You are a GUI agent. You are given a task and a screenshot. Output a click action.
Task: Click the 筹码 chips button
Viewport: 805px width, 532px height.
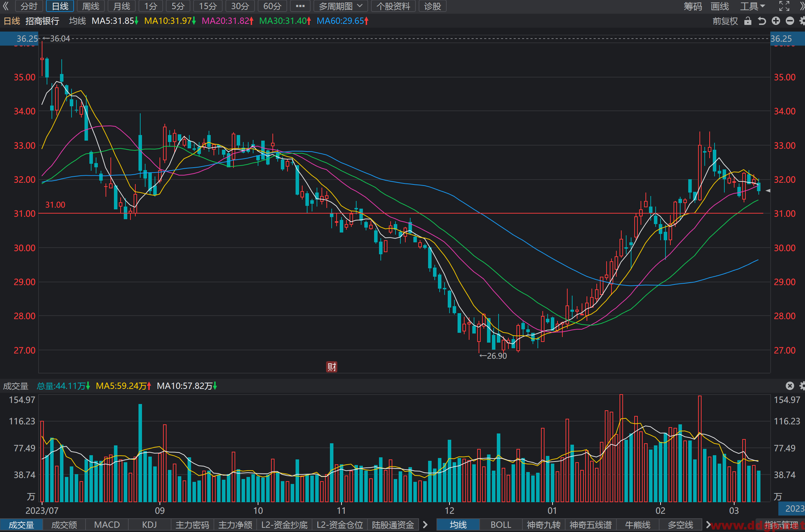[693, 6]
